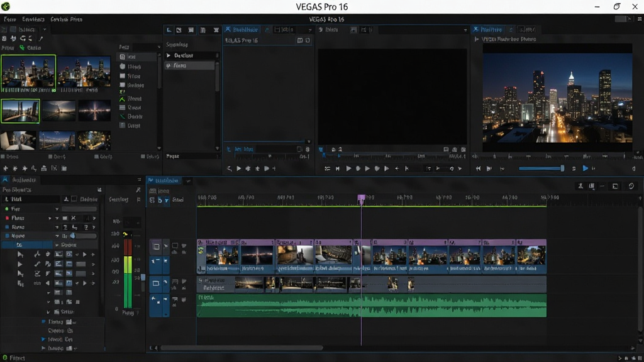
Task: Click the green circle icon in the status bar
Action: [x=5, y=358]
